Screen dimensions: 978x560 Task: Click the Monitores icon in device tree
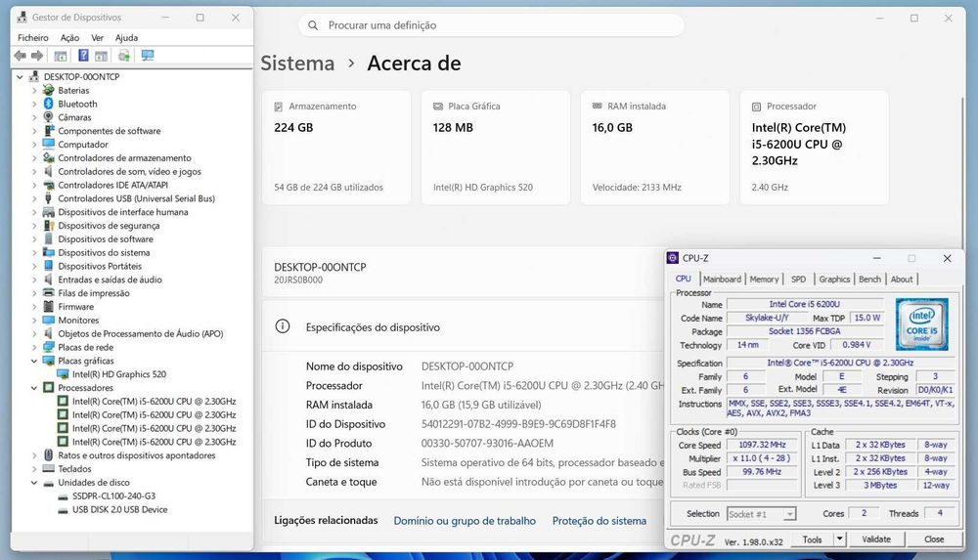click(49, 320)
